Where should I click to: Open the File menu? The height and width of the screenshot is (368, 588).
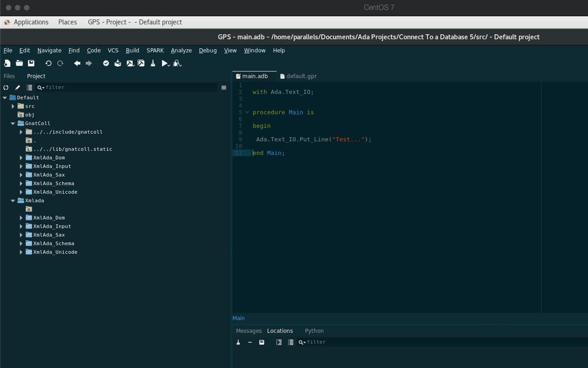(8, 51)
